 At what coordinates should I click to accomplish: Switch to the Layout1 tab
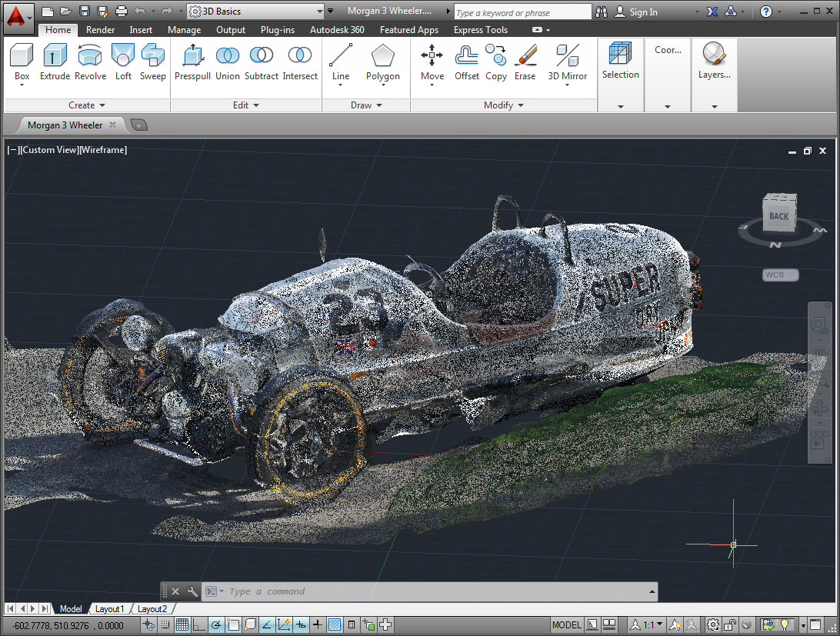109,609
